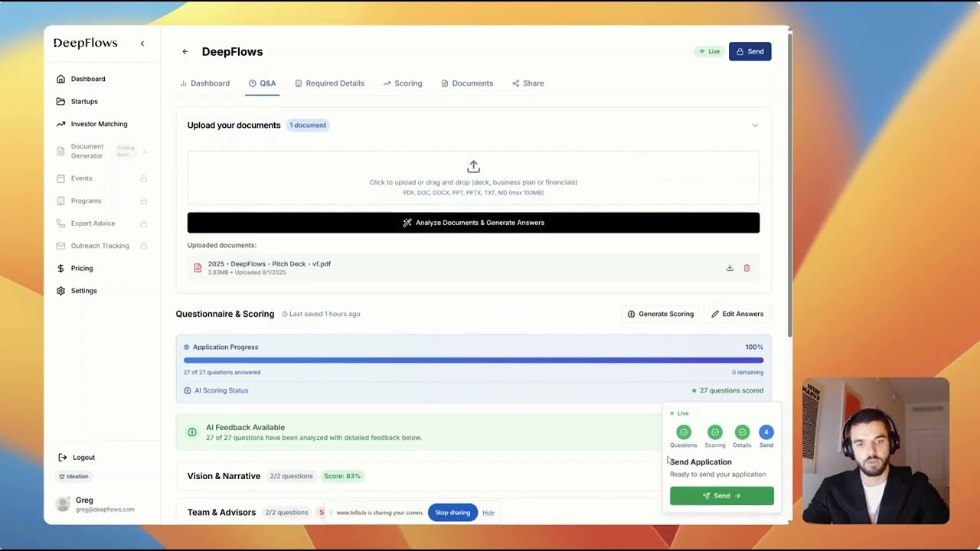The image size is (980, 551).
Task: Click the Expert Advice phone icon
Action: pos(61,223)
